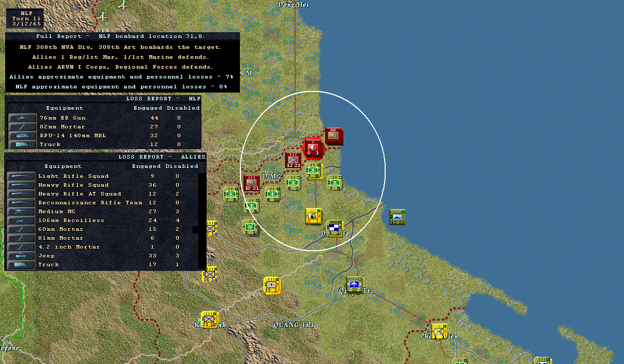Click the Jeep engaged value 33
This screenshot has height=364, width=624.
(152, 256)
